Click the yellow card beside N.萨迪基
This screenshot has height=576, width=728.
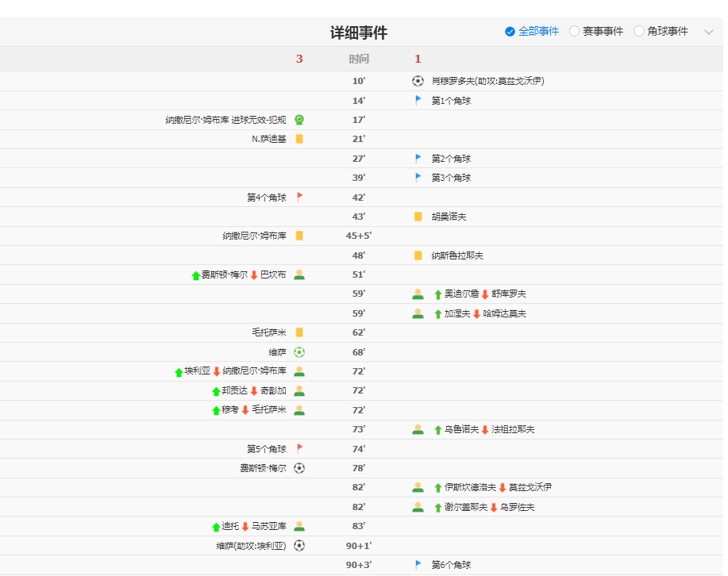(x=299, y=139)
